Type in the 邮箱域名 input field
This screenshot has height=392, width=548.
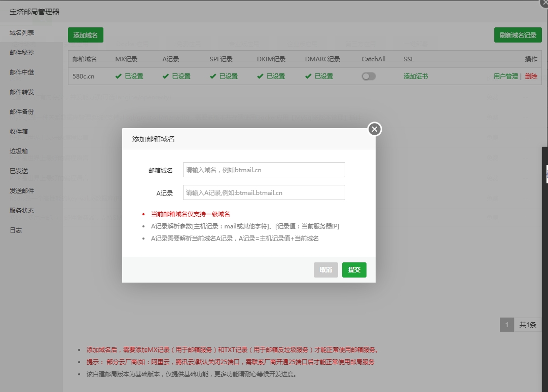(264, 170)
